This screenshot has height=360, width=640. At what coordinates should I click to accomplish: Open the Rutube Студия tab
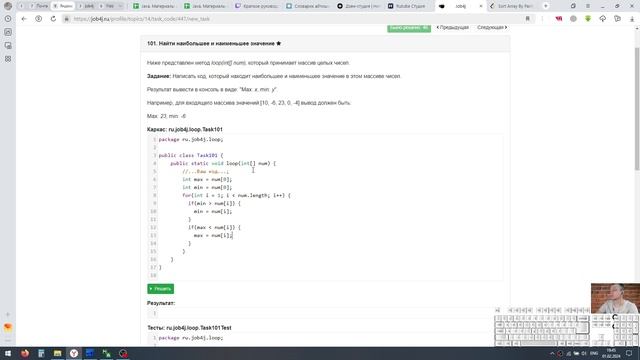(x=407, y=6)
